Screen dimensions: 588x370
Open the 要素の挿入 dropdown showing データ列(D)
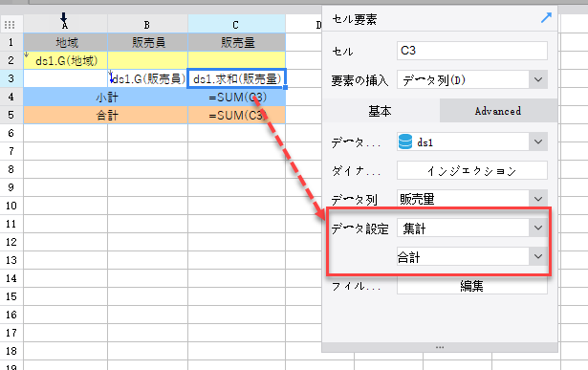point(538,80)
